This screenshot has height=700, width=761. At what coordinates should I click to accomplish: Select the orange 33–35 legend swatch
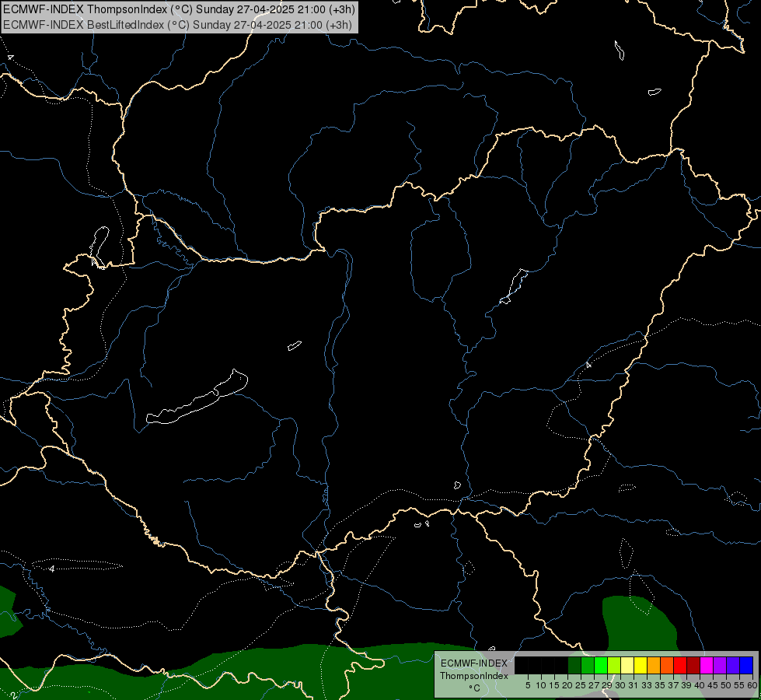point(654,666)
